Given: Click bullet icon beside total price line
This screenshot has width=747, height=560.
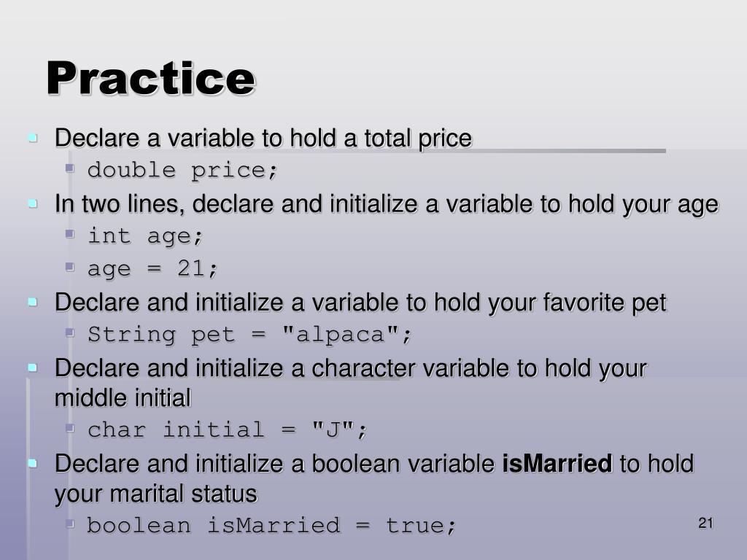Looking at the screenshot, I should click(33, 138).
